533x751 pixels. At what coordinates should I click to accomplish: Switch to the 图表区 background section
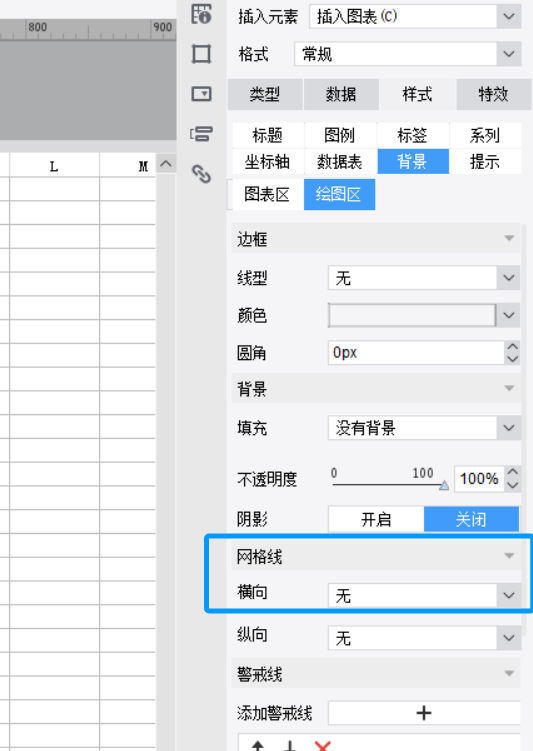[267, 194]
